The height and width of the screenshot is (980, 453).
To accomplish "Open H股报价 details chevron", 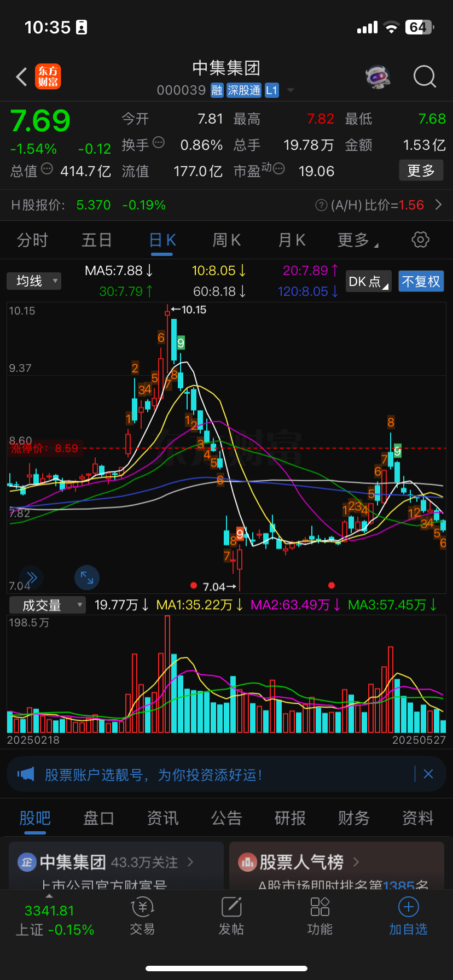I will coord(438,205).
